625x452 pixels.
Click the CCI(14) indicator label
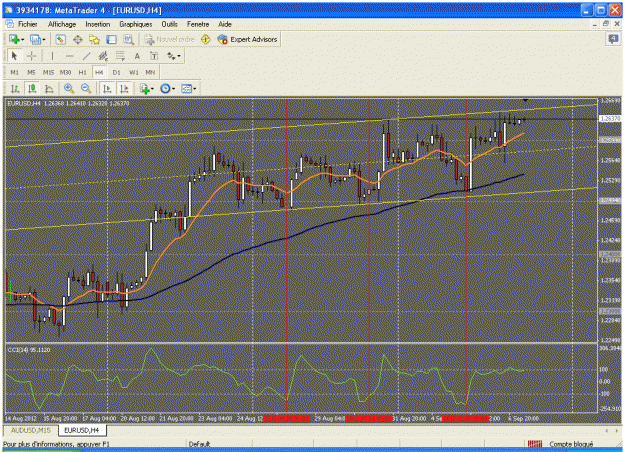point(29,350)
